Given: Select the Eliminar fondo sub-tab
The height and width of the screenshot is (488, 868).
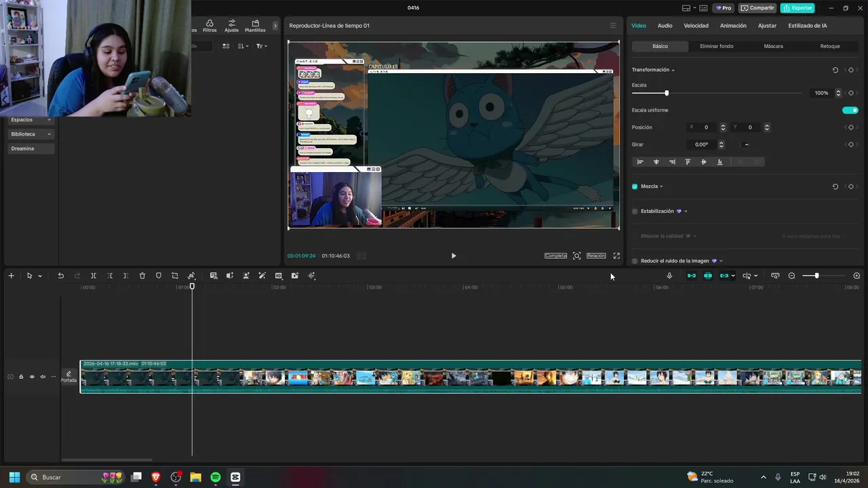Looking at the screenshot, I should click(x=716, y=46).
